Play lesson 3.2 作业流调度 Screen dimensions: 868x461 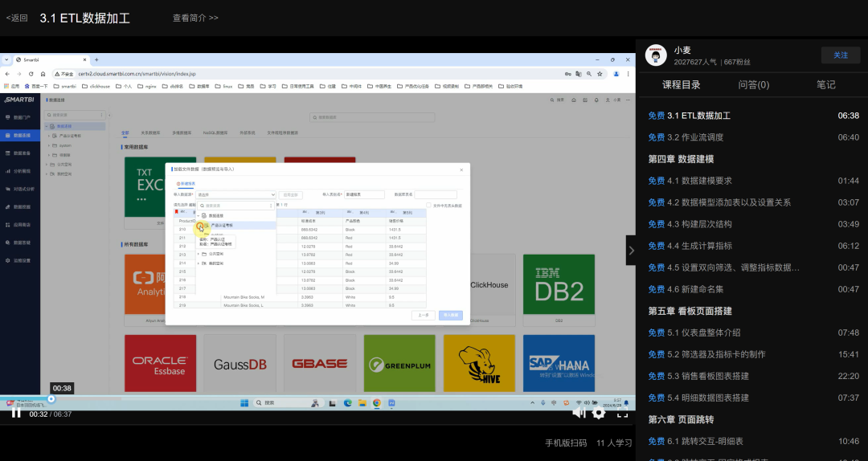(753, 137)
